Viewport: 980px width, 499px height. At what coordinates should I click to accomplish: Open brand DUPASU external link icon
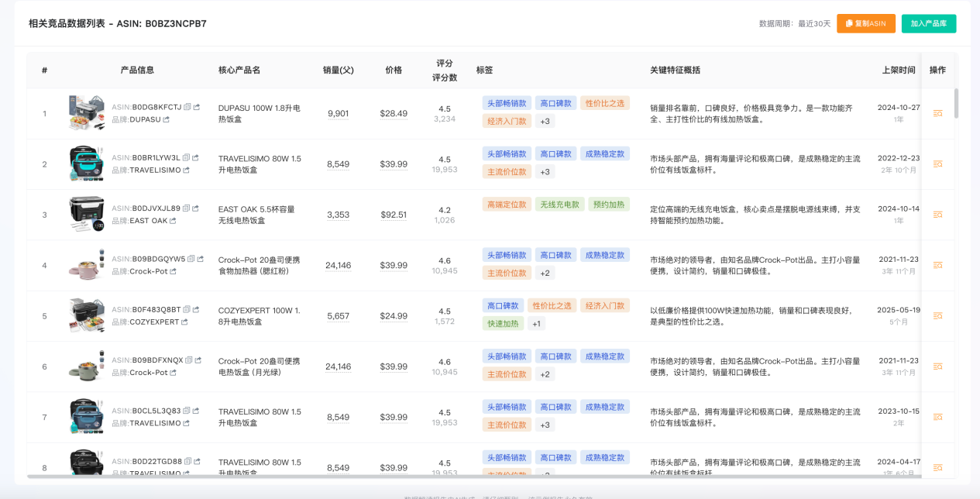(166, 119)
